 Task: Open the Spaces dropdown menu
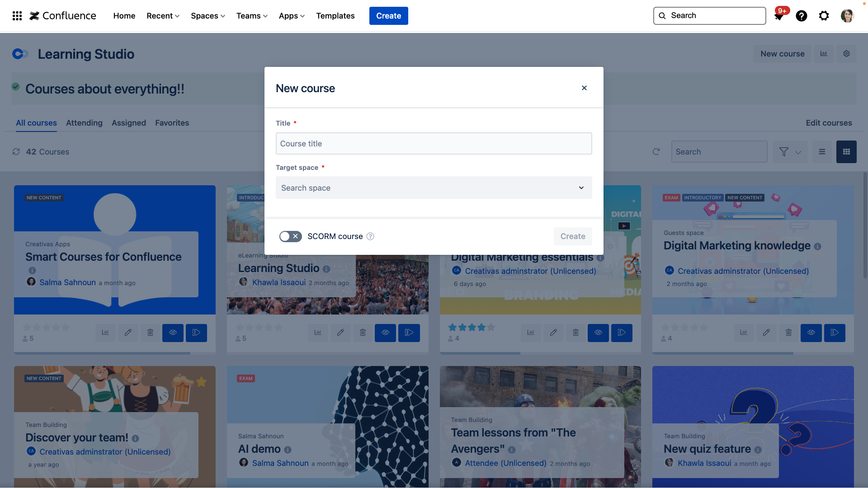point(208,16)
